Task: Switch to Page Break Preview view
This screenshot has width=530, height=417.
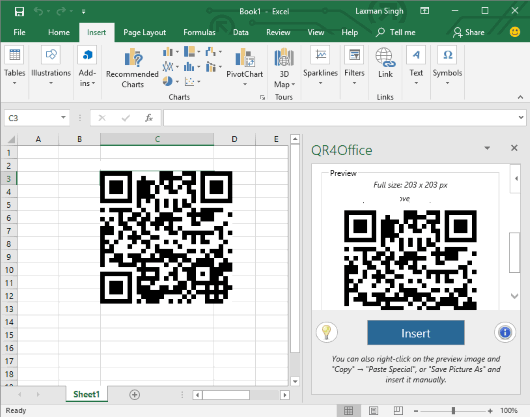Action: pyautogui.click(x=398, y=410)
